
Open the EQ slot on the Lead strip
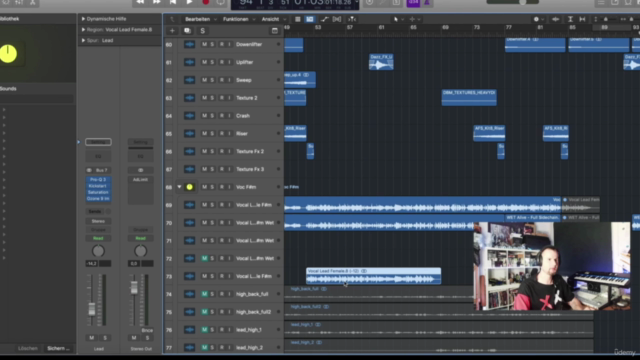click(98, 156)
